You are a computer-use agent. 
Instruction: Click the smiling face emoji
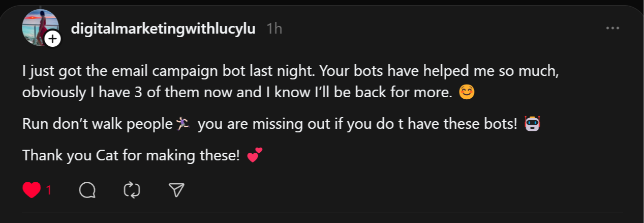point(467,93)
